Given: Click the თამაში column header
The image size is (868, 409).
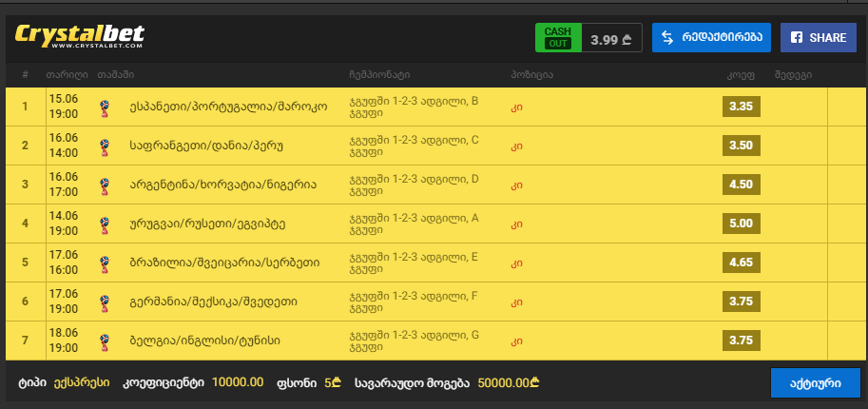Looking at the screenshot, I should (x=115, y=75).
